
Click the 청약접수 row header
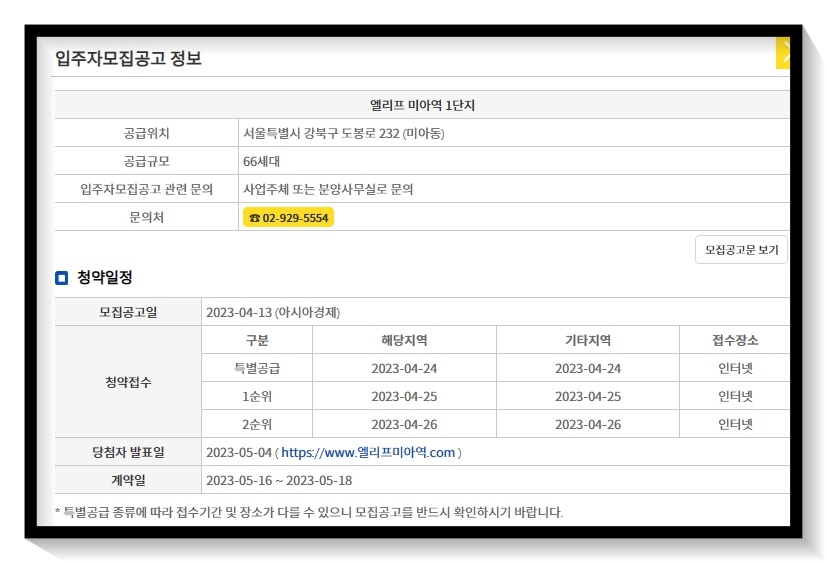coord(128,381)
